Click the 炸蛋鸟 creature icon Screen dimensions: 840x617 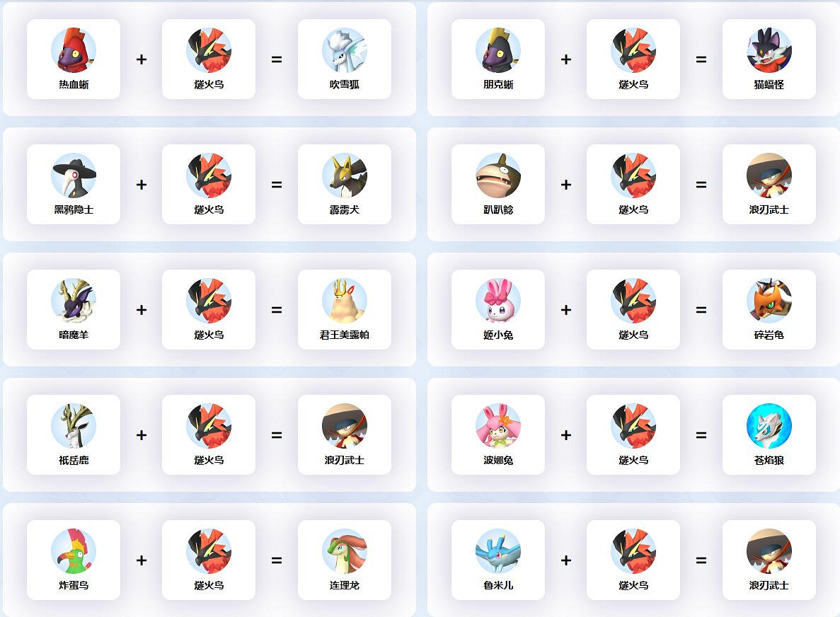click(74, 552)
